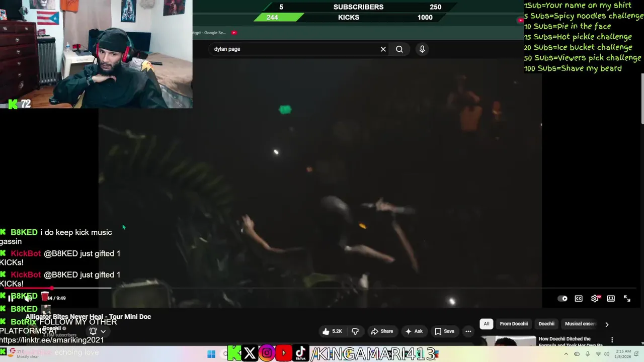Viewport: 644px width, 362px height.
Task: Open the 'Mostly clear' weather widget
Action: 24,354
